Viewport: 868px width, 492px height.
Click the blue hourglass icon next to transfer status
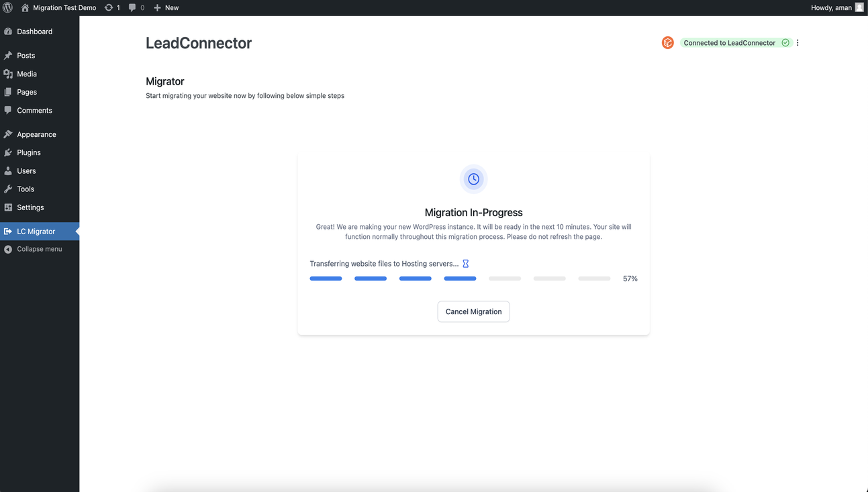tap(465, 263)
